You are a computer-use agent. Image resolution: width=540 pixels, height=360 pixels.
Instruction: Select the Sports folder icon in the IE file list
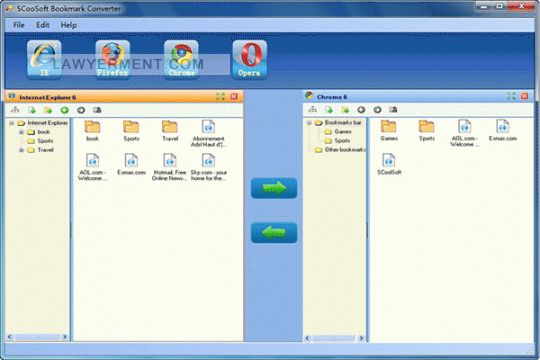coord(131,131)
